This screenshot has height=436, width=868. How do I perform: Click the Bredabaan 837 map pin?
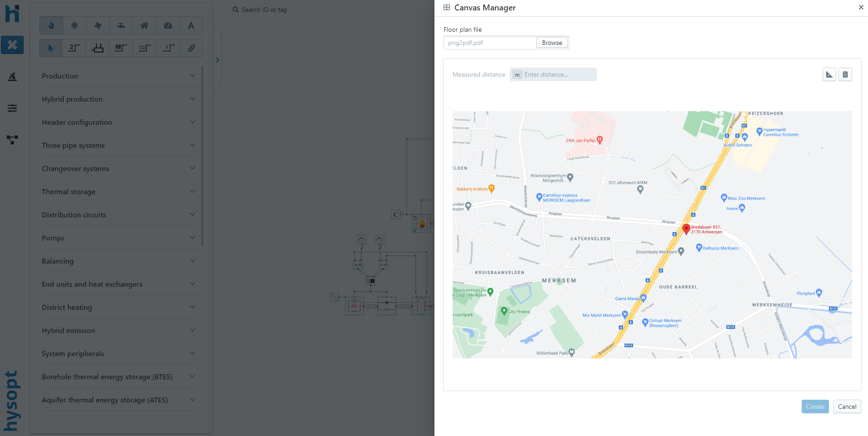[686, 229]
